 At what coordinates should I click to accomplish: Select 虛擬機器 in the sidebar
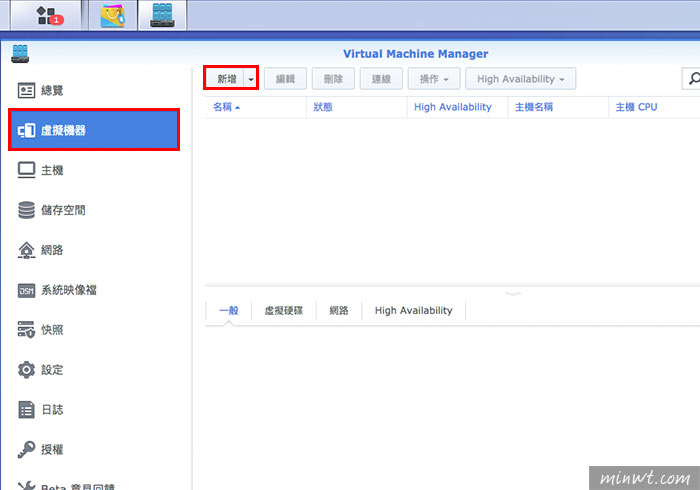pyautogui.click(x=94, y=130)
